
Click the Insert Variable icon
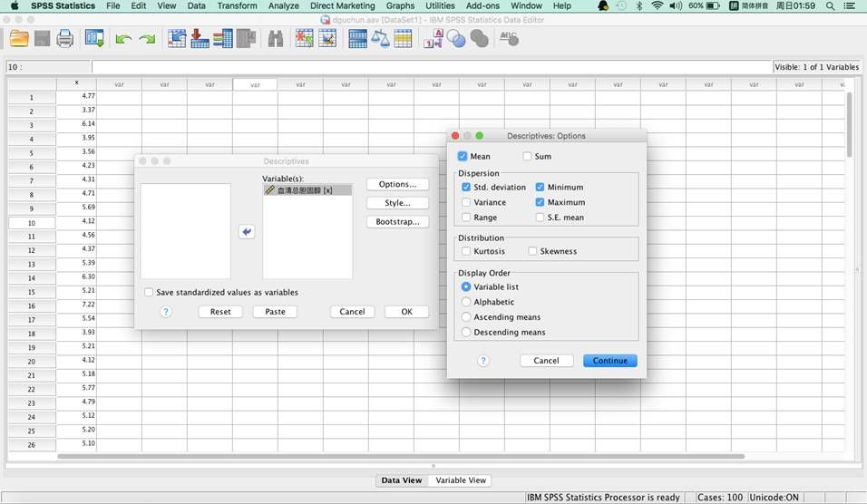coord(327,39)
